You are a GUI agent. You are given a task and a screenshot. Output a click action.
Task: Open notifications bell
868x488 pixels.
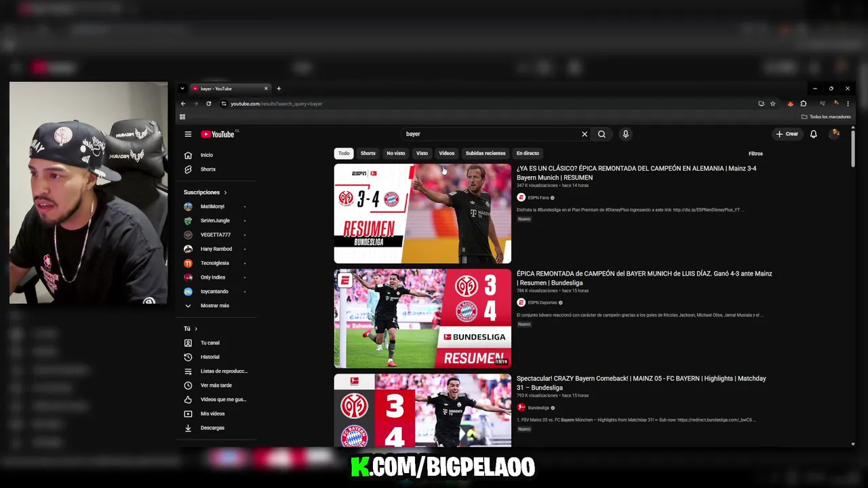coord(813,134)
